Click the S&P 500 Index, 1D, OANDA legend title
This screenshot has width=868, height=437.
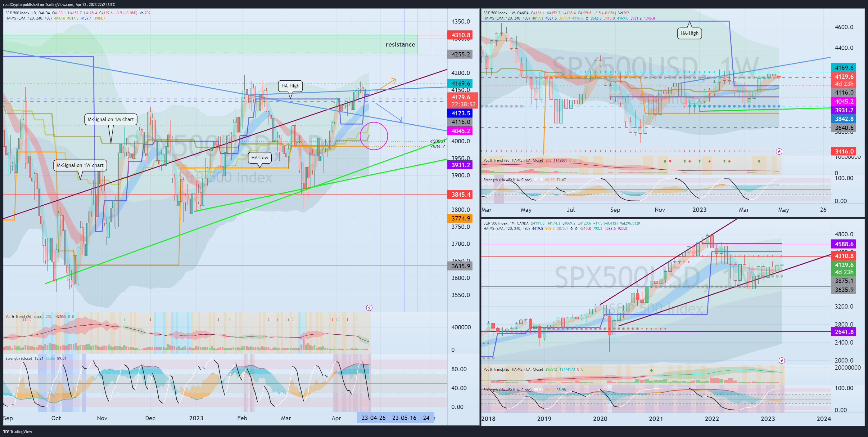pos(28,13)
